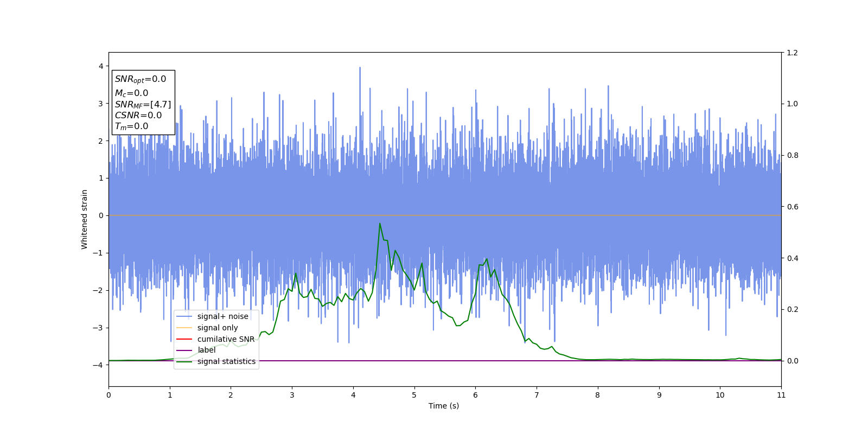Screen dimensions: 868x434
Task: Click the tallest blue noise spike above 4 s
Action: pos(360,68)
